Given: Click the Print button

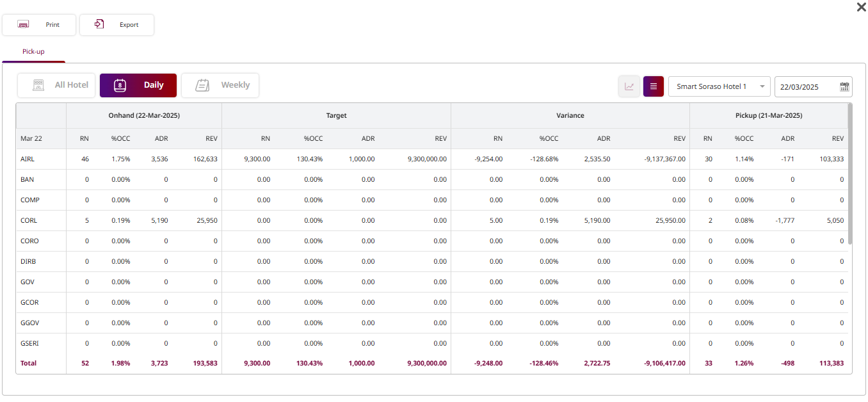Looking at the screenshot, I should 39,25.
